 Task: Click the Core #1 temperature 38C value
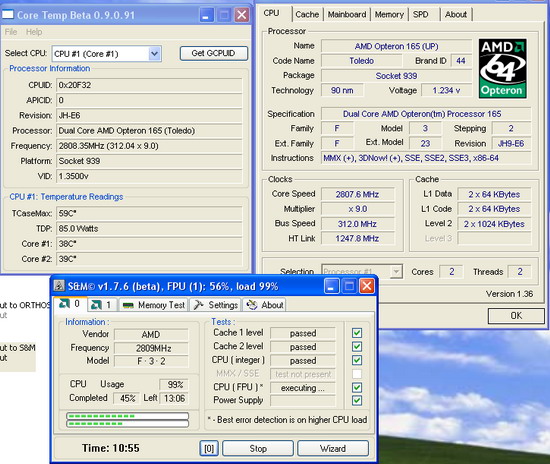tap(149, 244)
